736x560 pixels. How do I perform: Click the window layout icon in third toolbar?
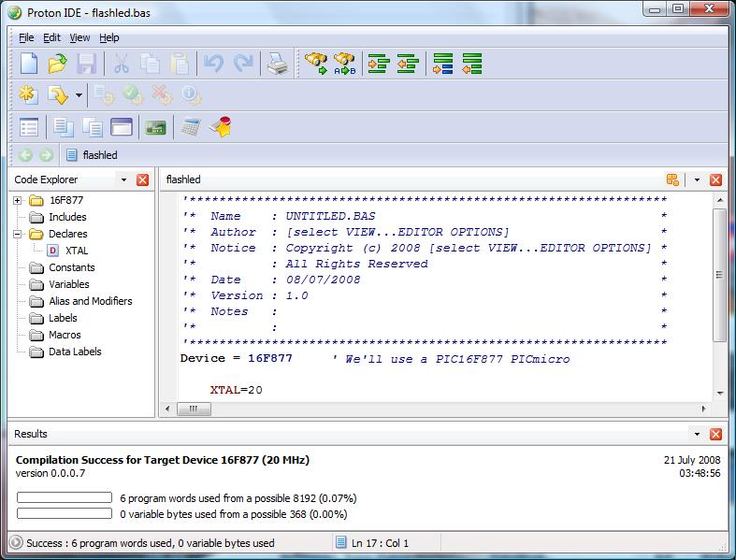point(122,127)
